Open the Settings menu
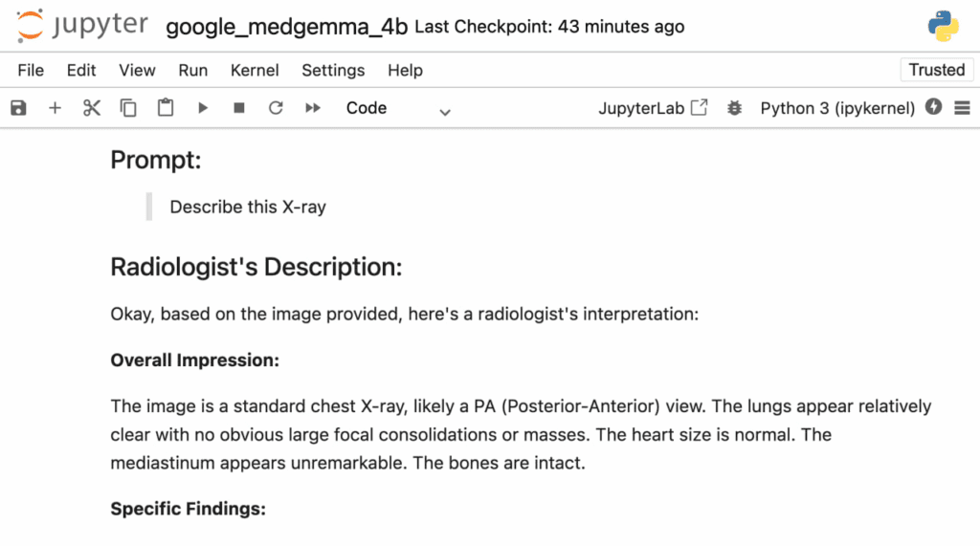The image size is (980, 546). pyautogui.click(x=333, y=70)
